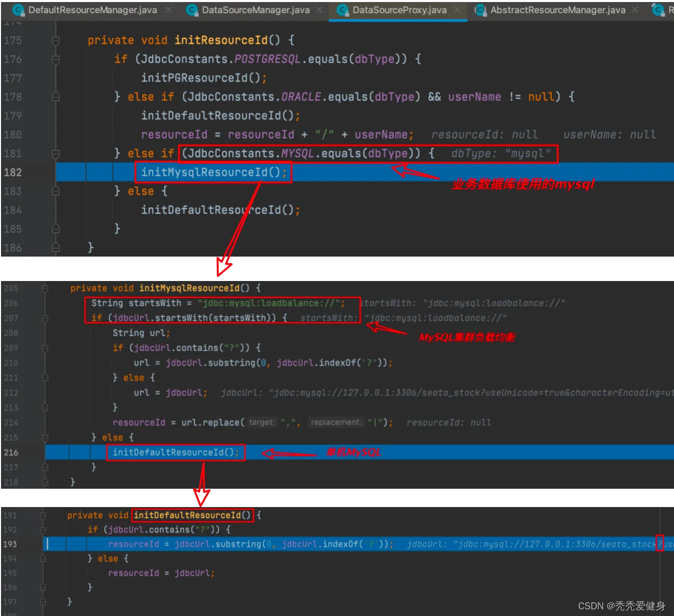This screenshot has width=674, height=616.
Task: Fold the else block at line 194
Action: pyautogui.click(x=43, y=558)
